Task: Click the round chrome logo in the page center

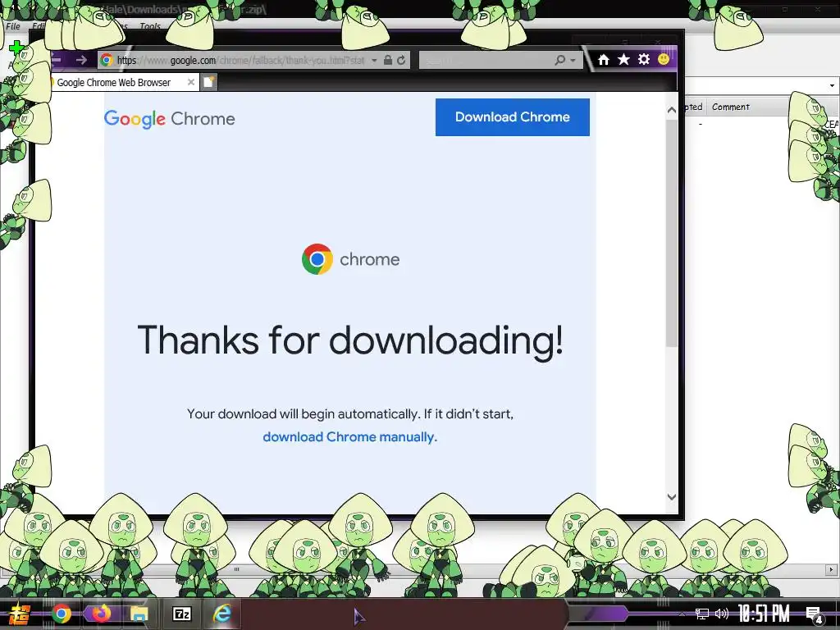Action: tap(317, 259)
